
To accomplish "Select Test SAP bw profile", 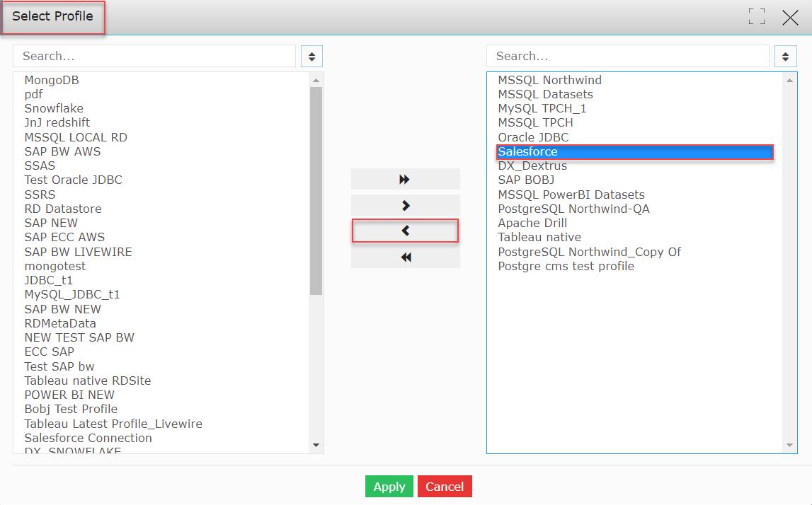I will click(x=59, y=366).
